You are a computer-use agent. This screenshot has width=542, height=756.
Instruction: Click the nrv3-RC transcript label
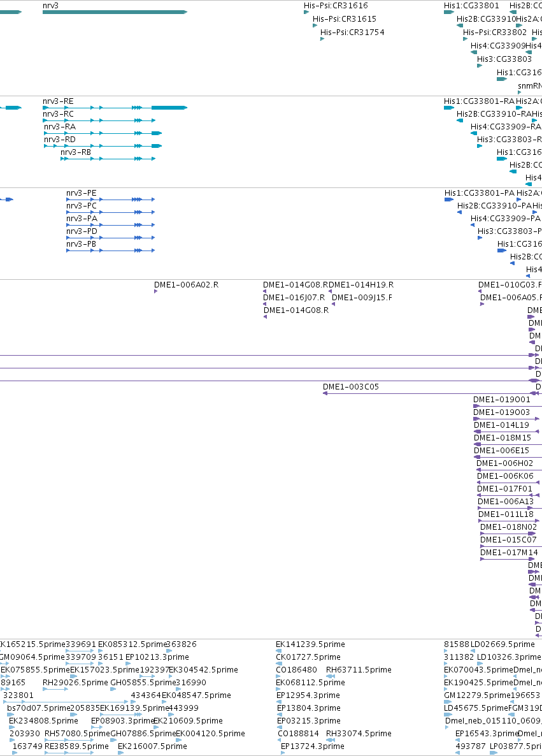tap(58, 114)
